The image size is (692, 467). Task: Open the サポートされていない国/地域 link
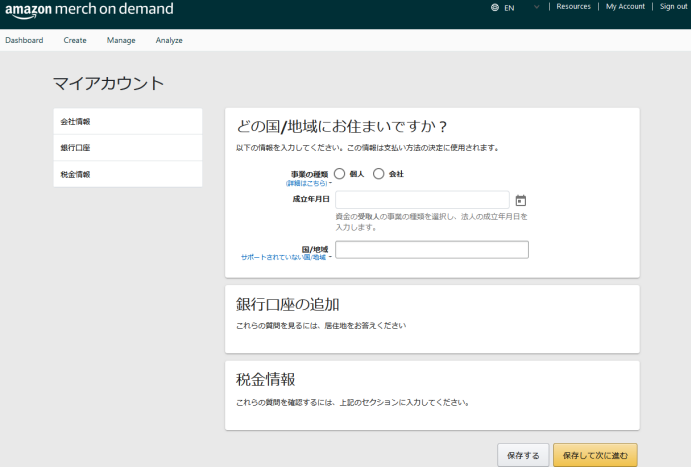(x=283, y=257)
